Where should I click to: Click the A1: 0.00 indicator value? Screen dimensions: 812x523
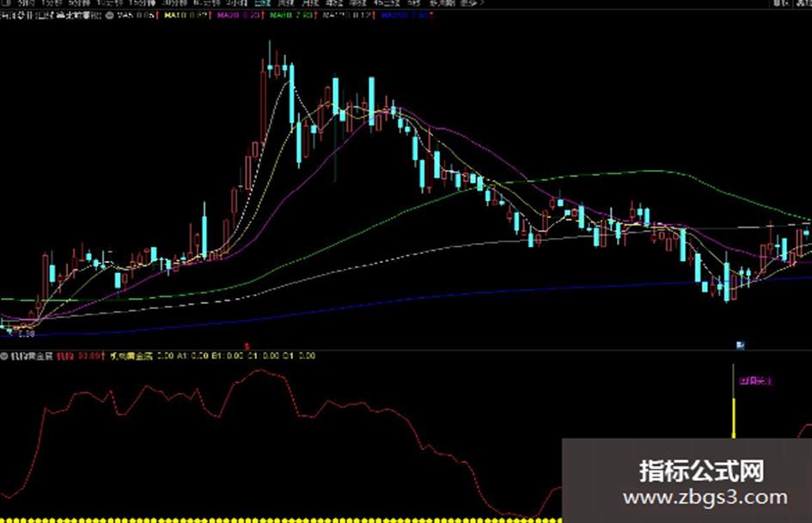coord(192,356)
